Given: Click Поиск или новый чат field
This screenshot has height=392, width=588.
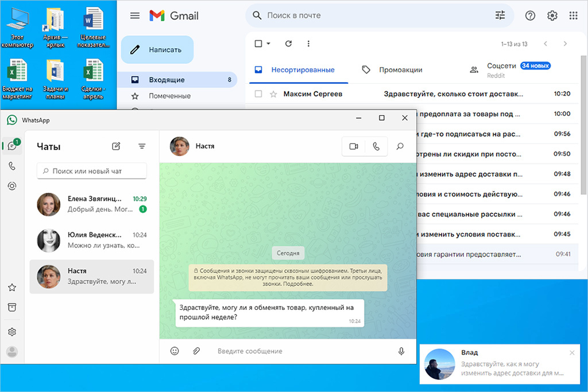Looking at the screenshot, I should coord(91,171).
